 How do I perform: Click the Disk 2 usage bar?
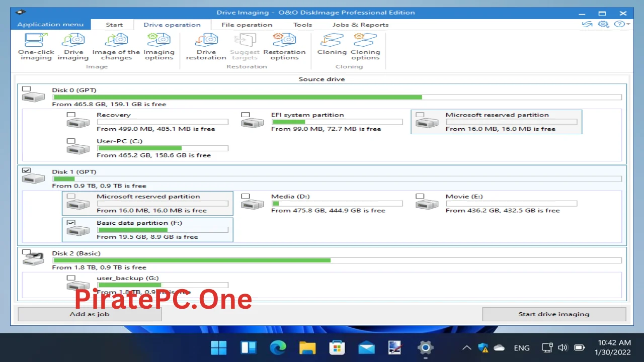click(337, 260)
